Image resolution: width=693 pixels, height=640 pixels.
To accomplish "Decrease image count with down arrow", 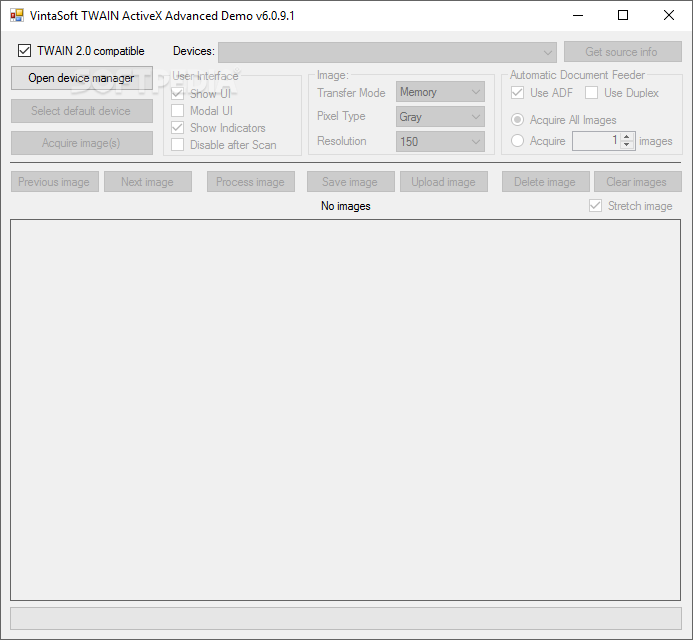I will 627,145.
